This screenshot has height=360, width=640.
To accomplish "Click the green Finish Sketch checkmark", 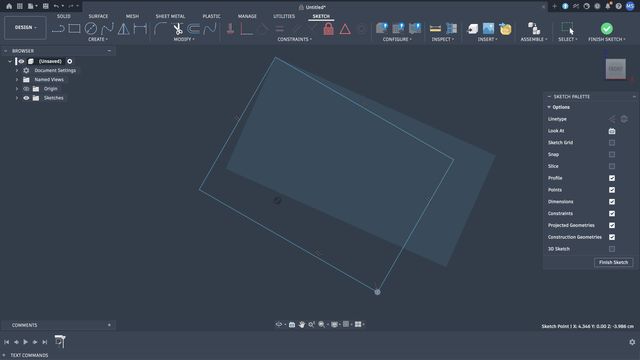I will click(x=607, y=28).
